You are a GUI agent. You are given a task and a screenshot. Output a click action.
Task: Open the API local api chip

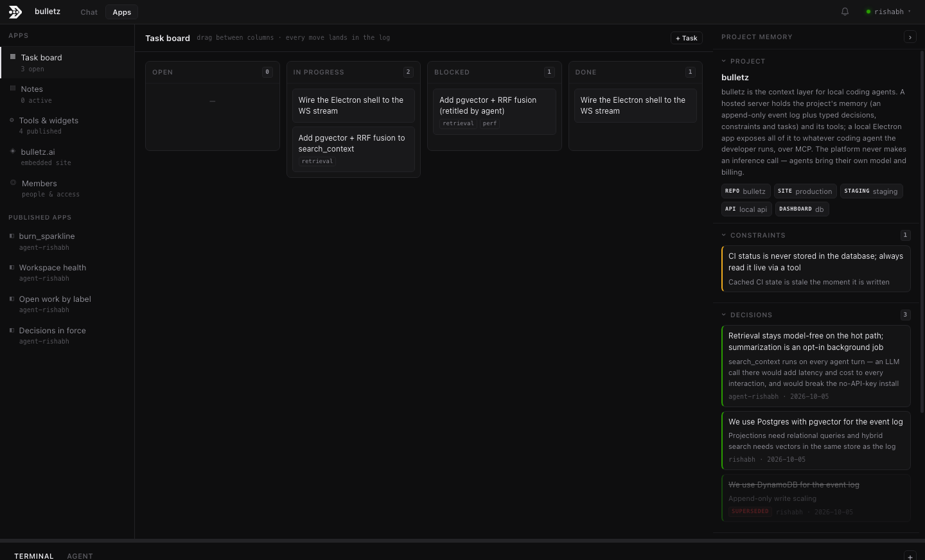746,209
